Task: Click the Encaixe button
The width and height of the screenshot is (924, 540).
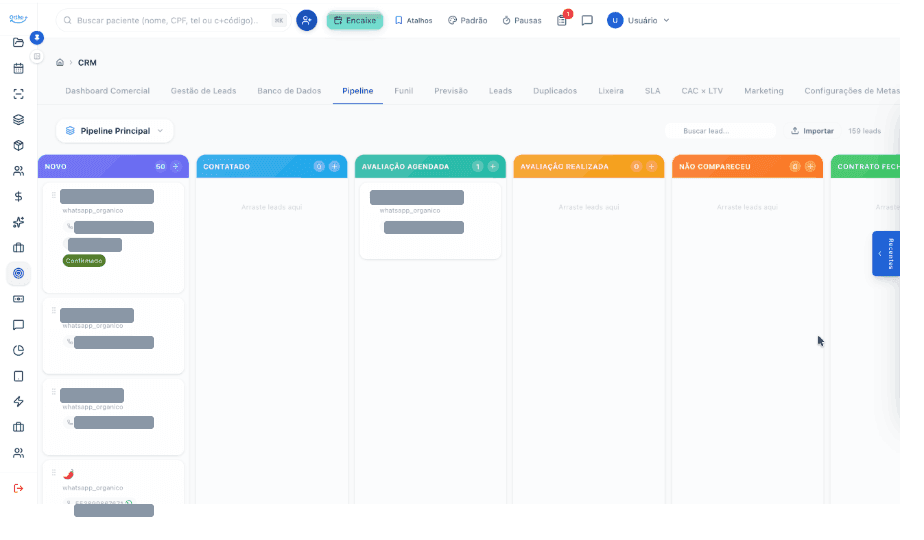Action: pos(355,21)
